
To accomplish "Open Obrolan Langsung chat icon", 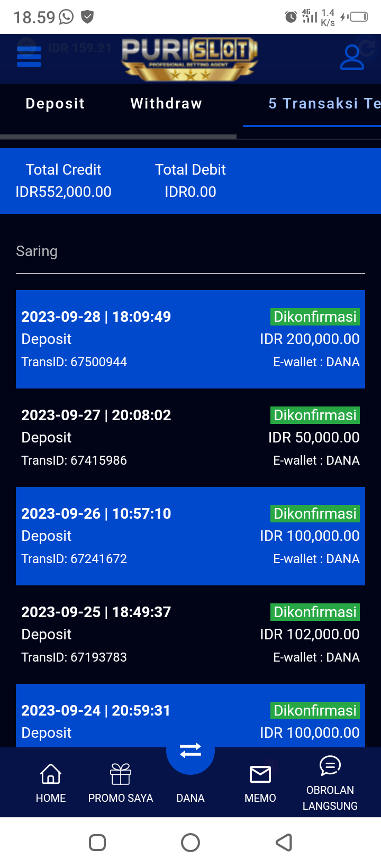I will [330, 766].
